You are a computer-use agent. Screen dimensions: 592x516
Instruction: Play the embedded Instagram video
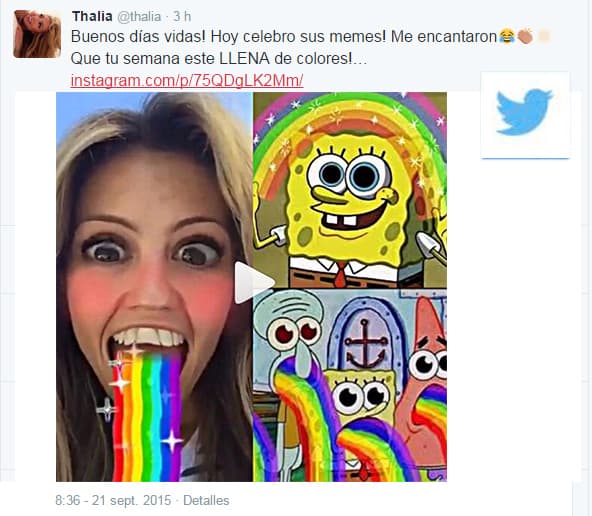tap(252, 283)
